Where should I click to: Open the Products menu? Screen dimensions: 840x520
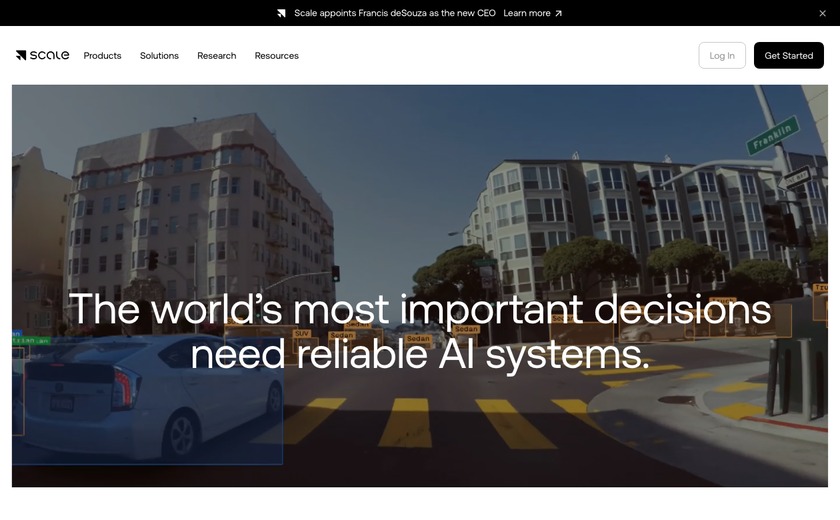pyautogui.click(x=102, y=56)
